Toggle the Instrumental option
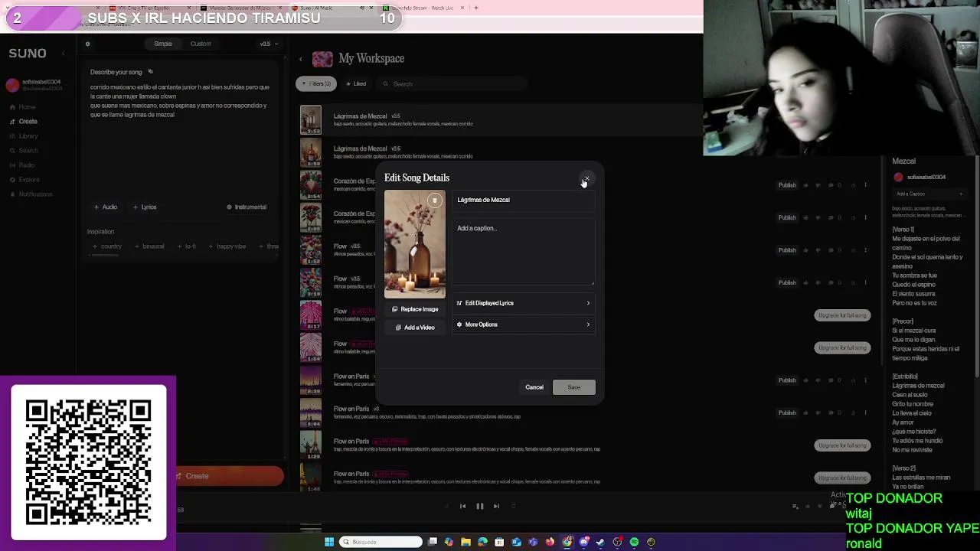Image resolution: width=980 pixels, height=551 pixels. pos(247,207)
